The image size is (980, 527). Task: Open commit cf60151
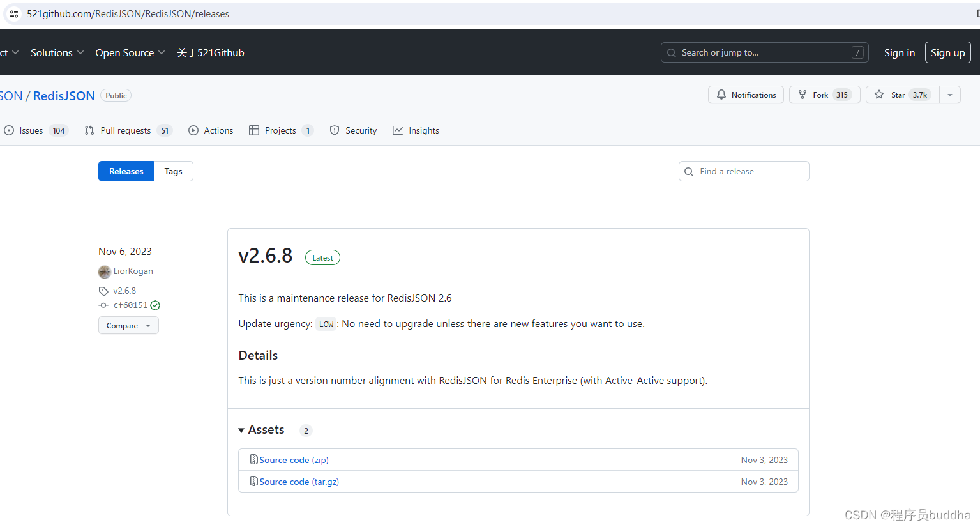[x=130, y=305]
